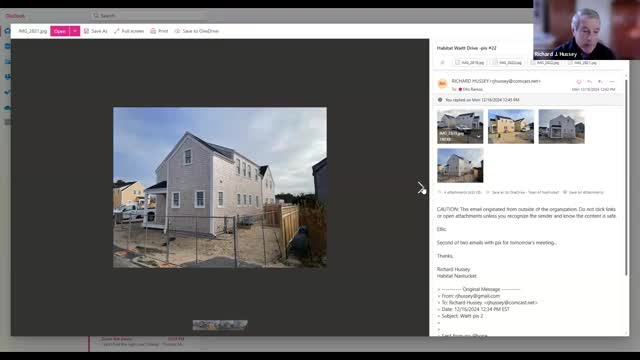Go to next image with right arrow
Screen dimensions: 640x360
click(x=421, y=188)
